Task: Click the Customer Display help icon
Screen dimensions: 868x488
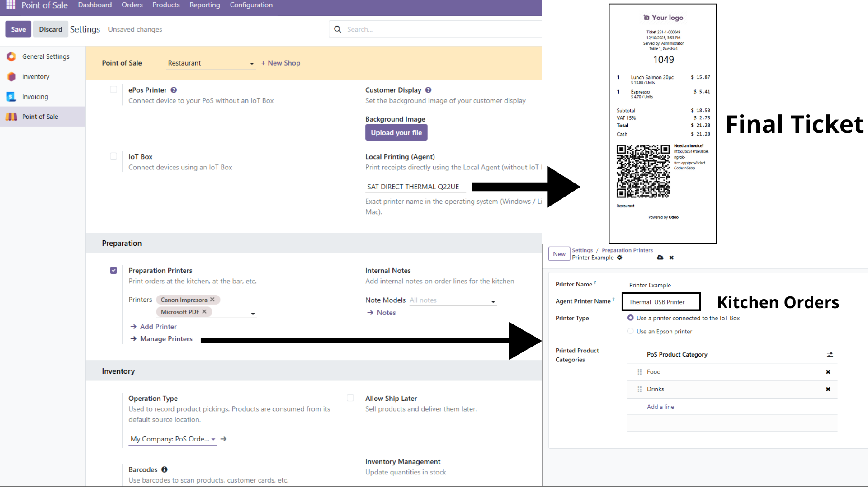Action: tap(428, 90)
